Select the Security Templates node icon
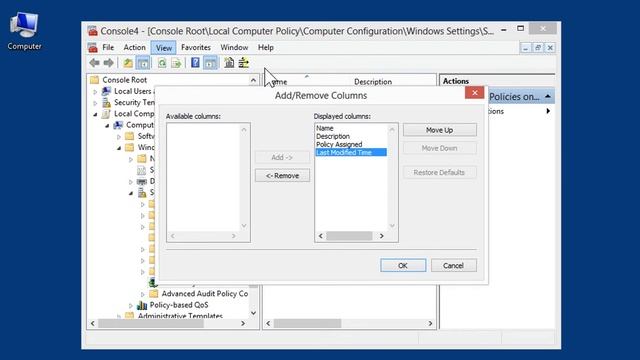640x360 pixels. [x=106, y=102]
